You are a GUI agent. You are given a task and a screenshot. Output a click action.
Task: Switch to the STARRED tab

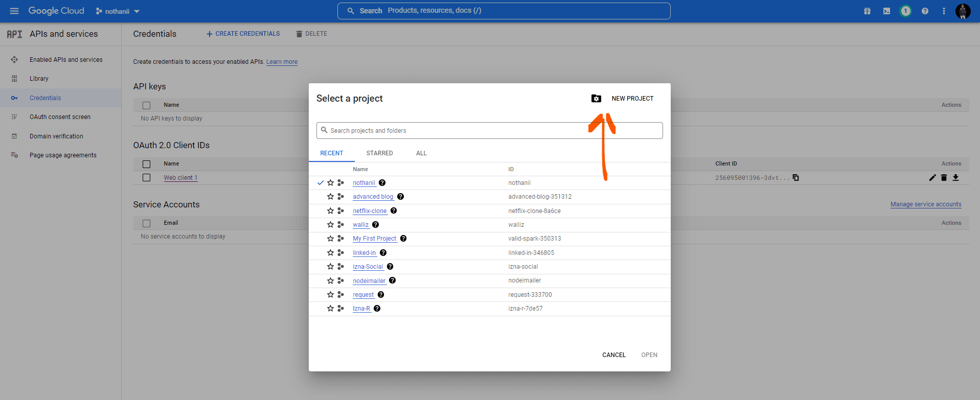[379, 153]
